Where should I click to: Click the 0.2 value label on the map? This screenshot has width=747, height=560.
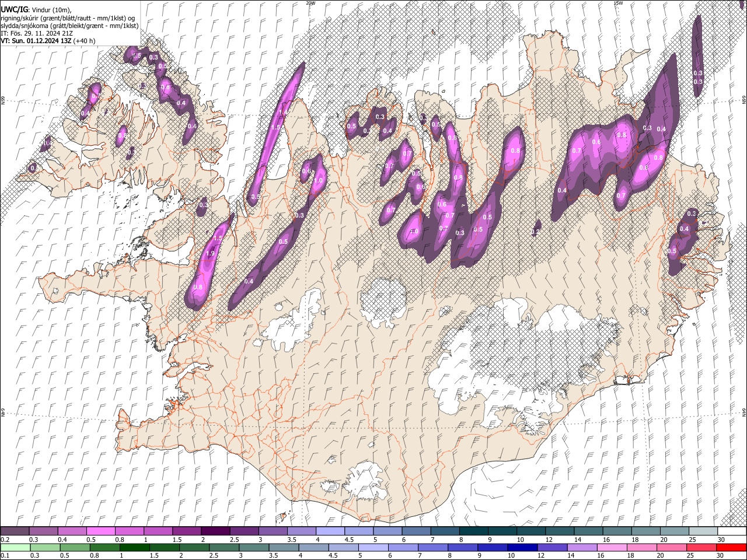pos(535,232)
